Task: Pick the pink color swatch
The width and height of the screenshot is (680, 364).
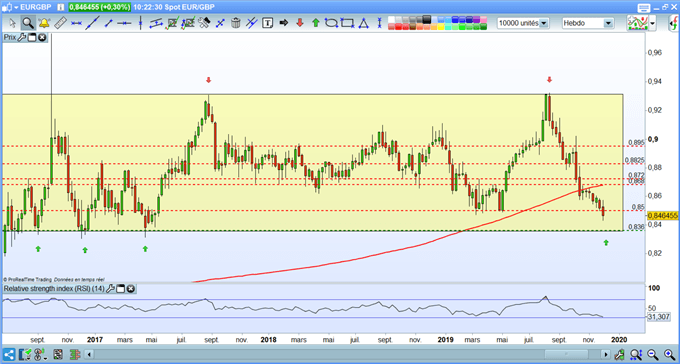Action: click(484, 19)
